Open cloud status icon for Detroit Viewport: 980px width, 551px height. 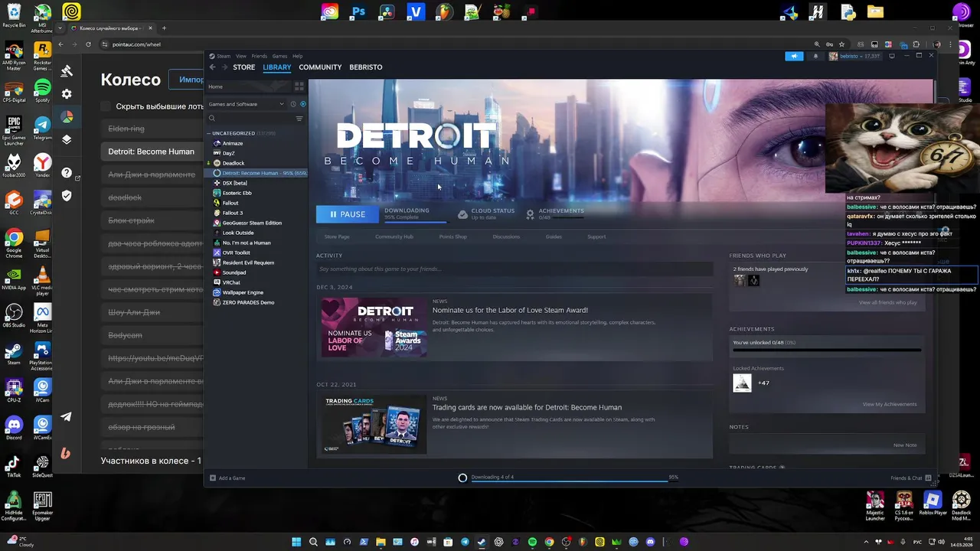click(462, 214)
